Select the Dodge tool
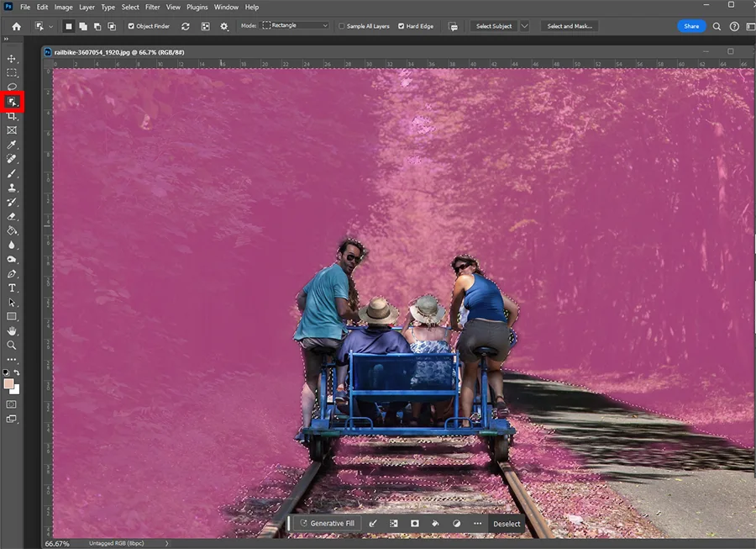 (x=12, y=260)
